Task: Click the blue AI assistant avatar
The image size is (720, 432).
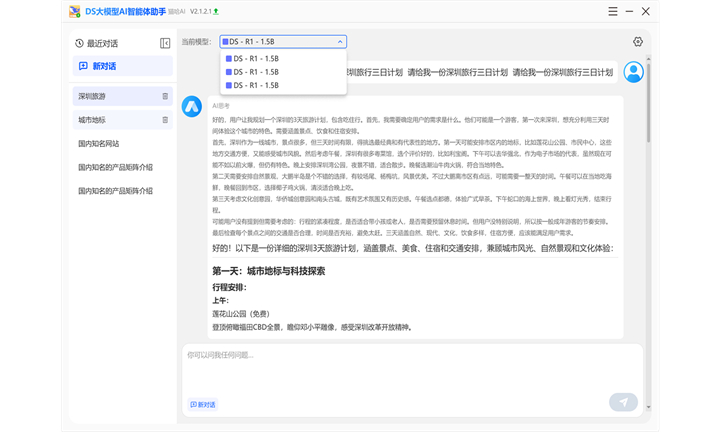Action: click(x=191, y=107)
